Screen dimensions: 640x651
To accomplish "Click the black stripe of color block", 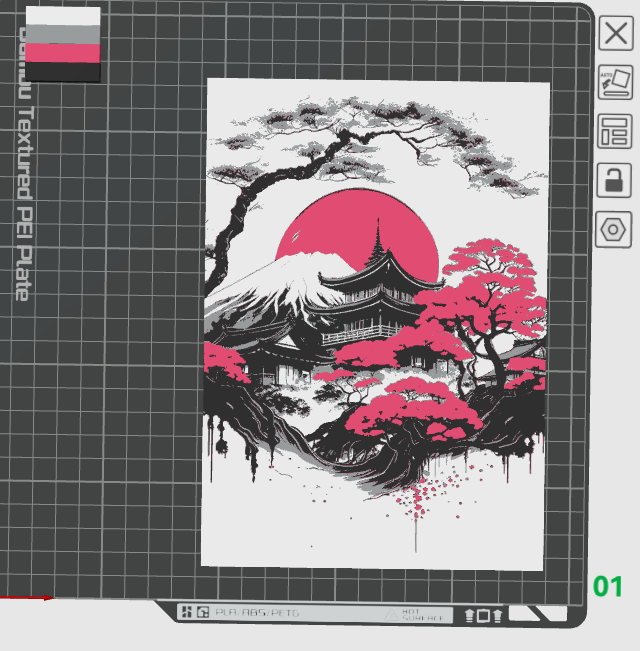I will click(63, 72).
